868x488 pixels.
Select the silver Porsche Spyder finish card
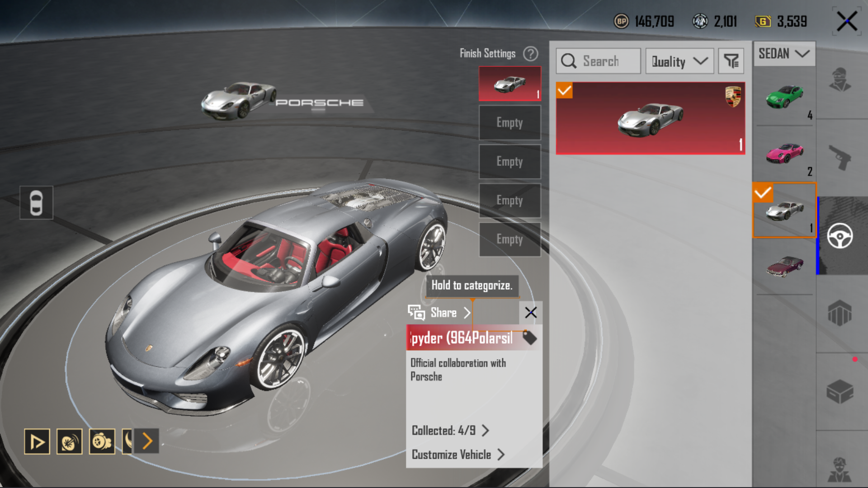(651, 118)
